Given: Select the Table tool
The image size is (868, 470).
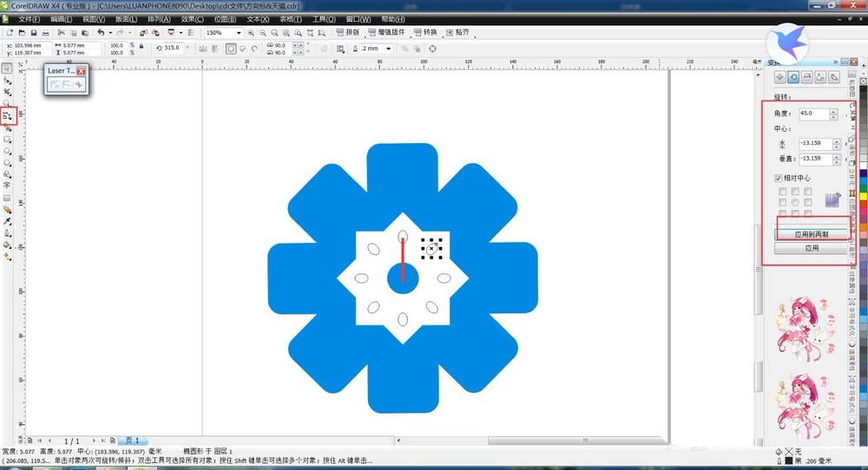Looking at the screenshot, I should click(x=7, y=198).
